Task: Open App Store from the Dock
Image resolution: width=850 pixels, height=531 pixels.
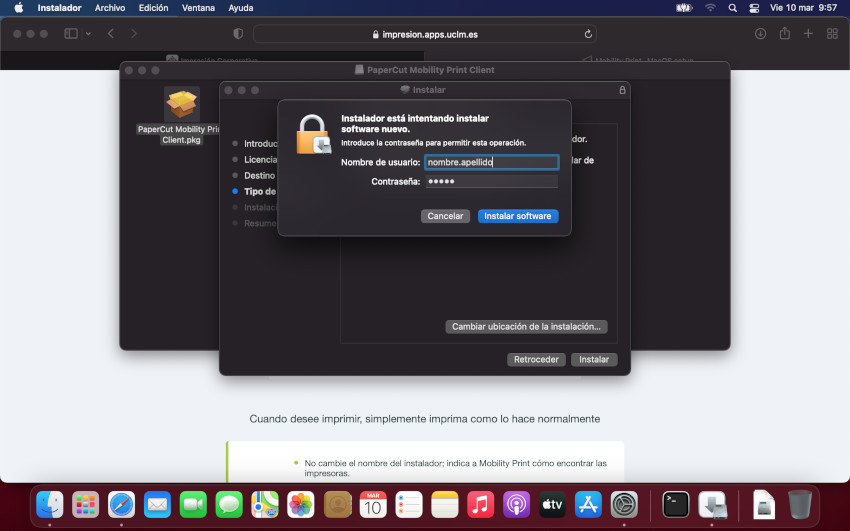Action: tap(588, 504)
